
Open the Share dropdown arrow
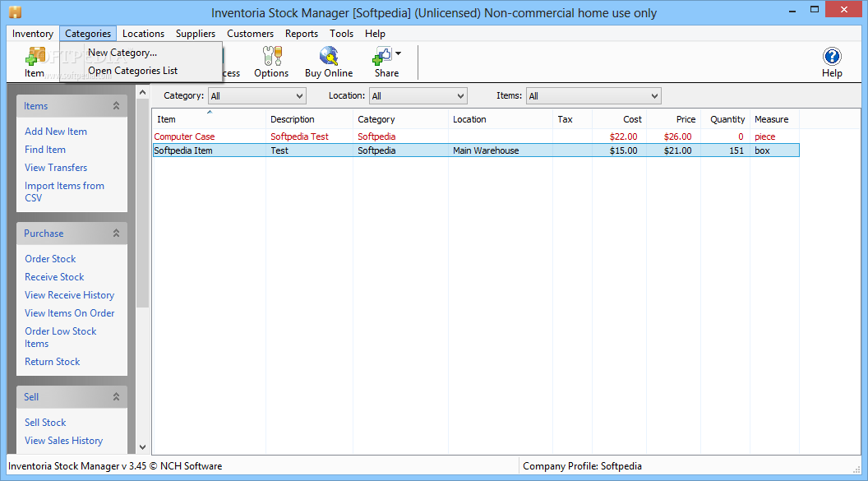coord(398,53)
